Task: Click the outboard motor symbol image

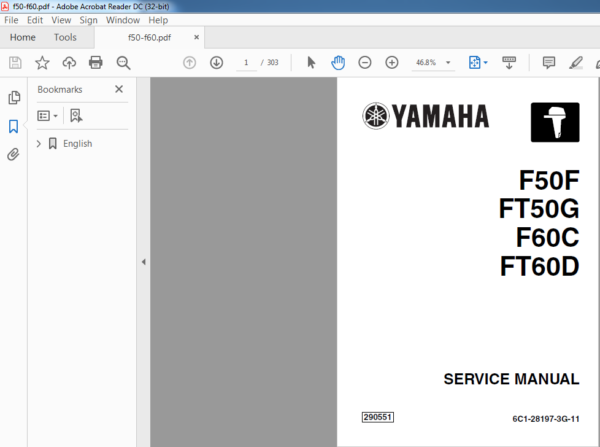Action: point(555,122)
